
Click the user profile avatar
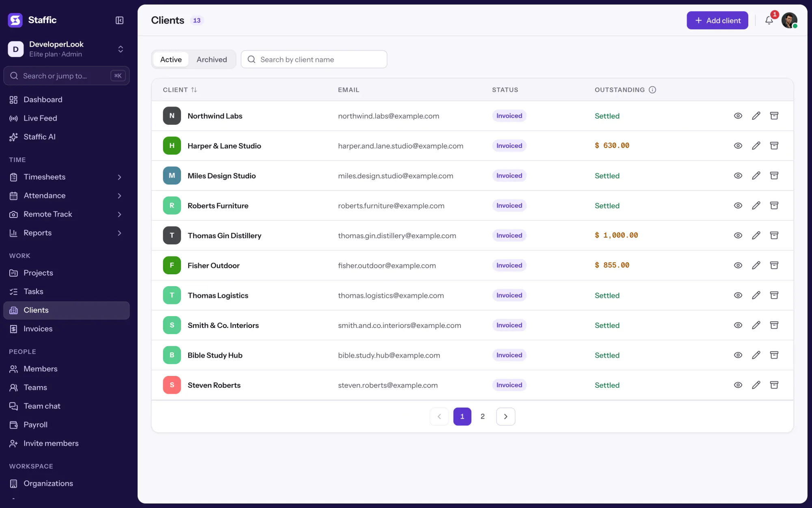pyautogui.click(x=789, y=20)
